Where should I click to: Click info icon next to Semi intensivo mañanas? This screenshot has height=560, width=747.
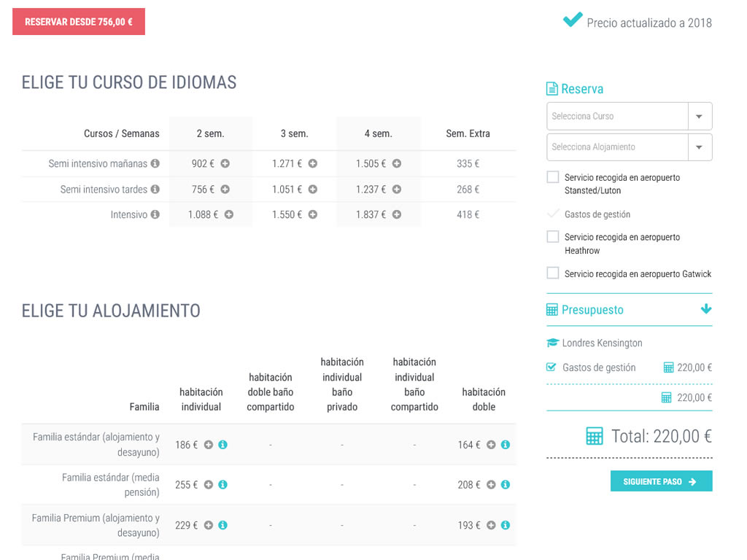click(x=155, y=164)
